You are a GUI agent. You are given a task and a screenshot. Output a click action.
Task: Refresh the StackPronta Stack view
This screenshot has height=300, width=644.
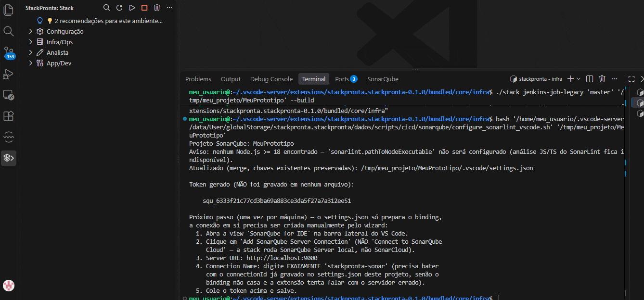pyautogui.click(x=119, y=8)
